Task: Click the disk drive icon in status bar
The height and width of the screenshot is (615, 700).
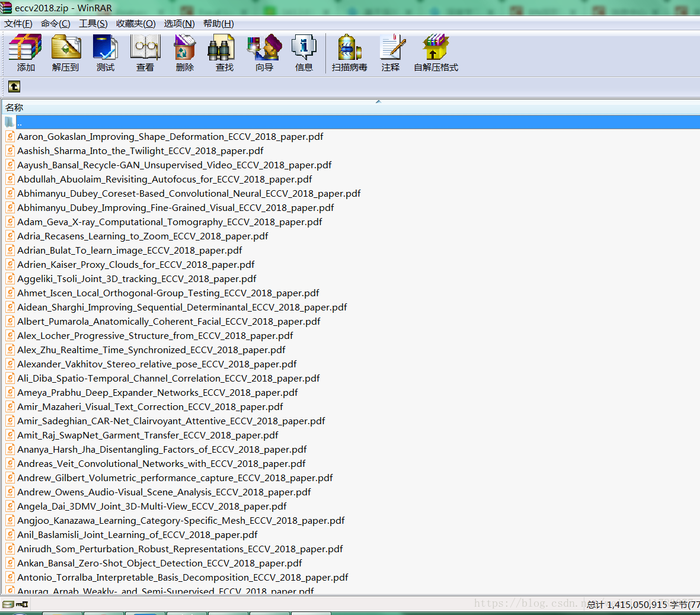Action: pos(8,604)
